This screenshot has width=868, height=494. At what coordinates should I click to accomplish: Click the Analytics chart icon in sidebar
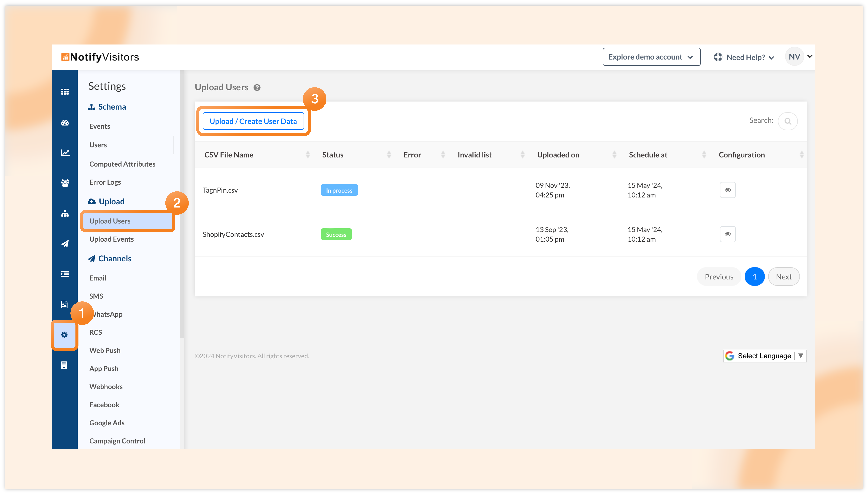point(65,152)
